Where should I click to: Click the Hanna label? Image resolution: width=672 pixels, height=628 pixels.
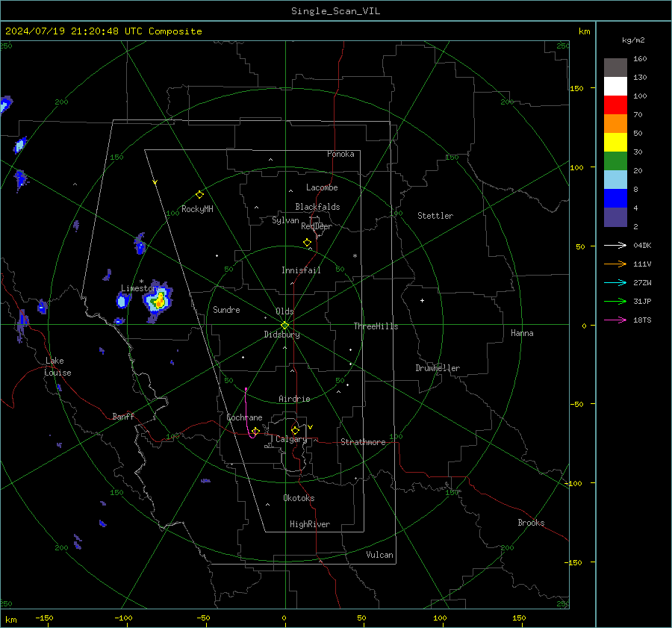(522, 333)
